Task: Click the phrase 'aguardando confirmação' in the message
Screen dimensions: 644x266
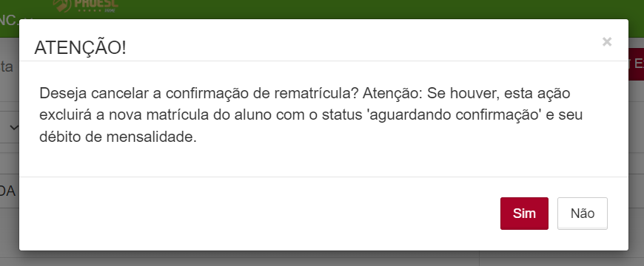Action: 454,115
